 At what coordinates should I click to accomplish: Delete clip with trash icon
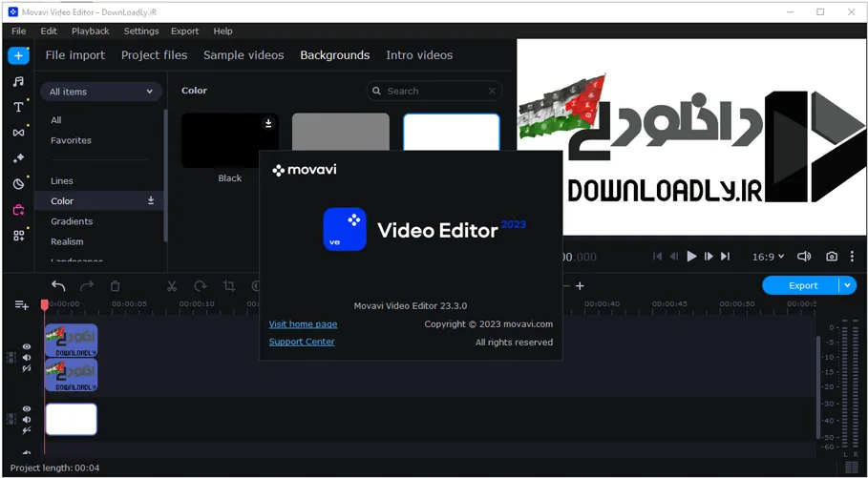[116, 286]
